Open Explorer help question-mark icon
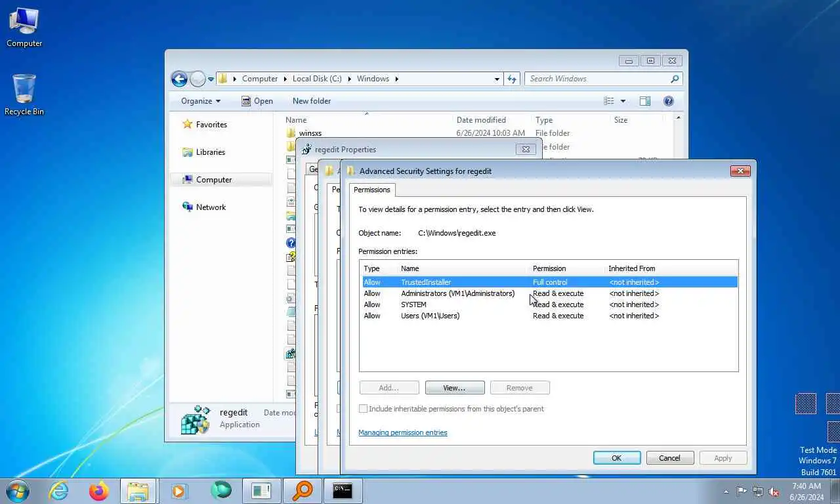Screen dimensions: 840x504 (x=669, y=101)
